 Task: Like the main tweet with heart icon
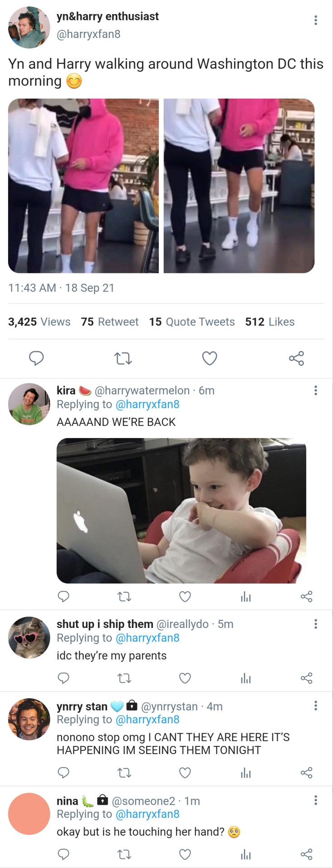pyautogui.click(x=209, y=359)
